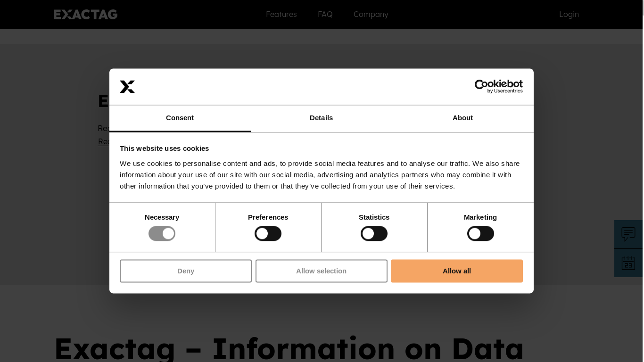The width and height of the screenshot is (644, 362).
Task: Enable the Statistics cookies switch
Action: tap(374, 233)
